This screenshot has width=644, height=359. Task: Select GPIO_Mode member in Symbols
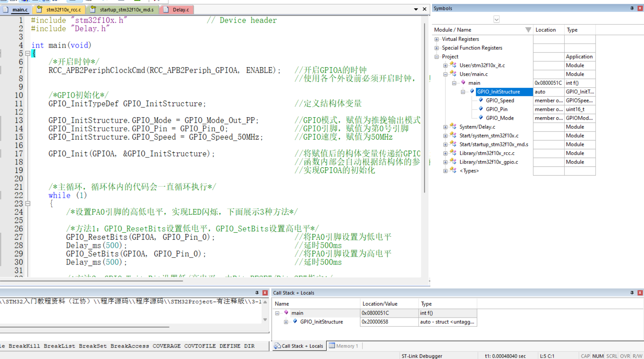[x=500, y=118]
